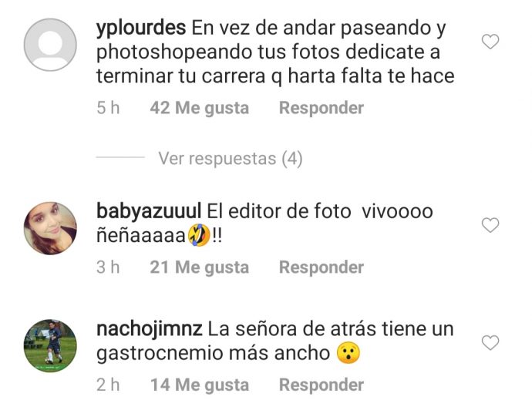Viewport: 532px width, 400px height.
Task: Click the 2 h timestamp
Action: pyautogui.click(x=108, y=385)
